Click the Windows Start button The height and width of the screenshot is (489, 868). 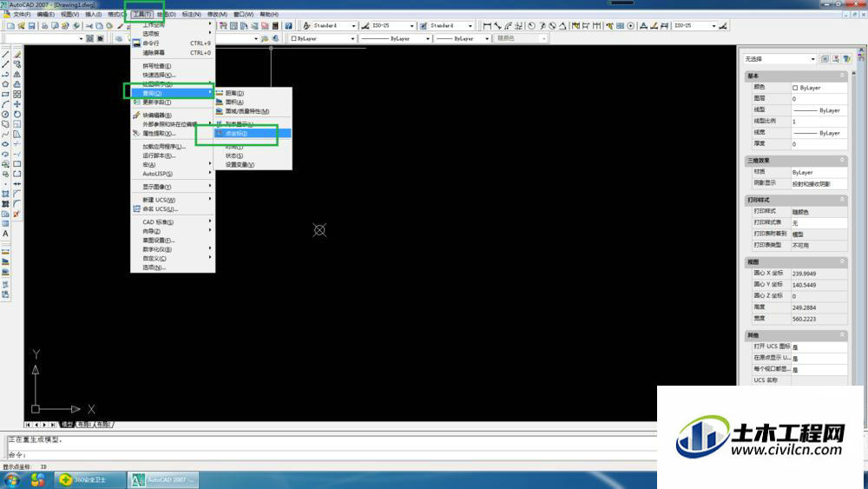click(x=12, y=480)
